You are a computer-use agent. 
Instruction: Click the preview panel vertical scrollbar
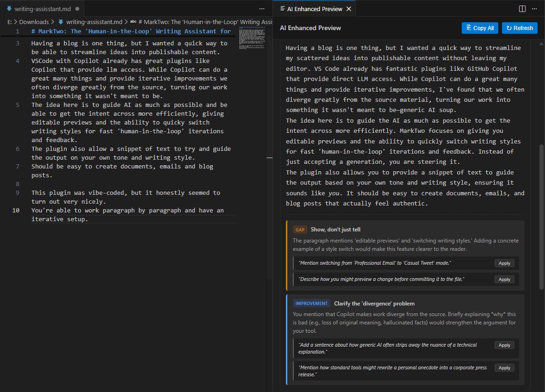click(542, 218)
